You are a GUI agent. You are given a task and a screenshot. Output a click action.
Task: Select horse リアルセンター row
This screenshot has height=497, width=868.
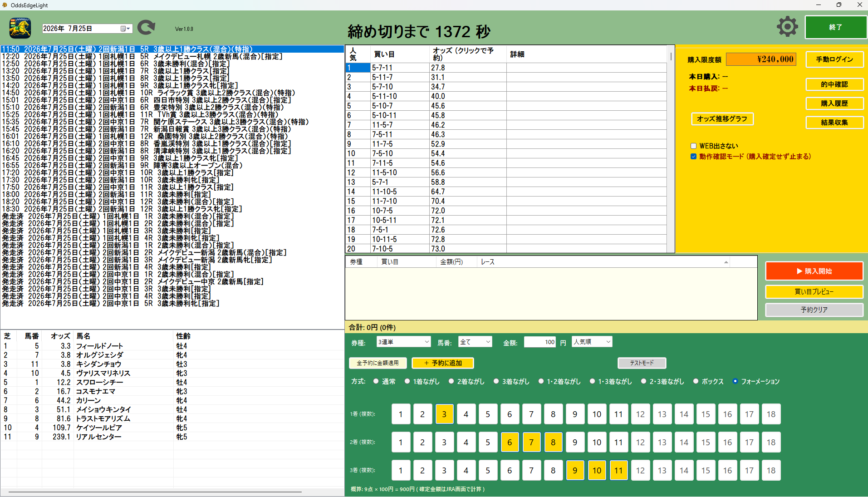click(x=172, y=437)
